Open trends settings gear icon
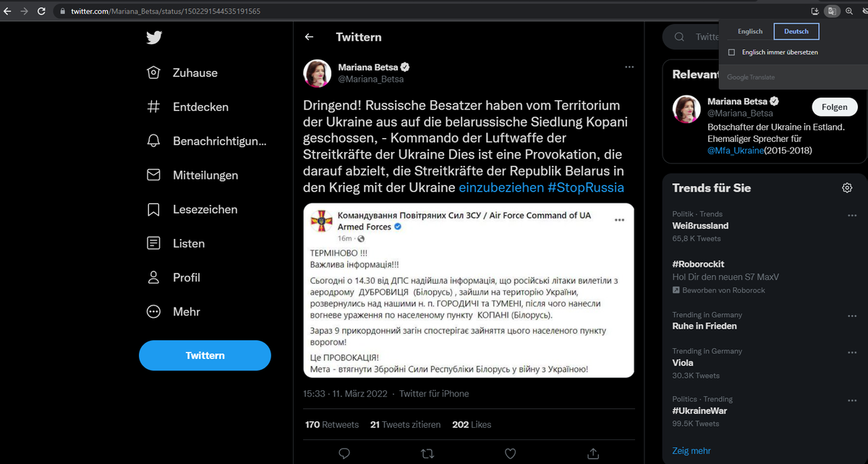Viewport: 868px width, 464px height. (x=847, y=187)
